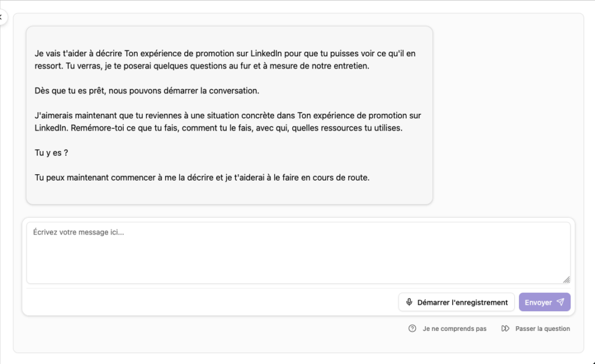This screenshot has width=595, height=364.
Task: Click the paper plane icon on Envoyer
Action: click(561, 302)
